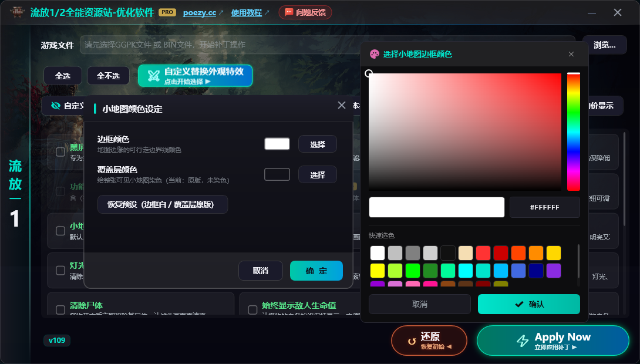Click the quick-color swatch list scrollbar
Viewport: 640px width, 364px height.
point(578,261)
